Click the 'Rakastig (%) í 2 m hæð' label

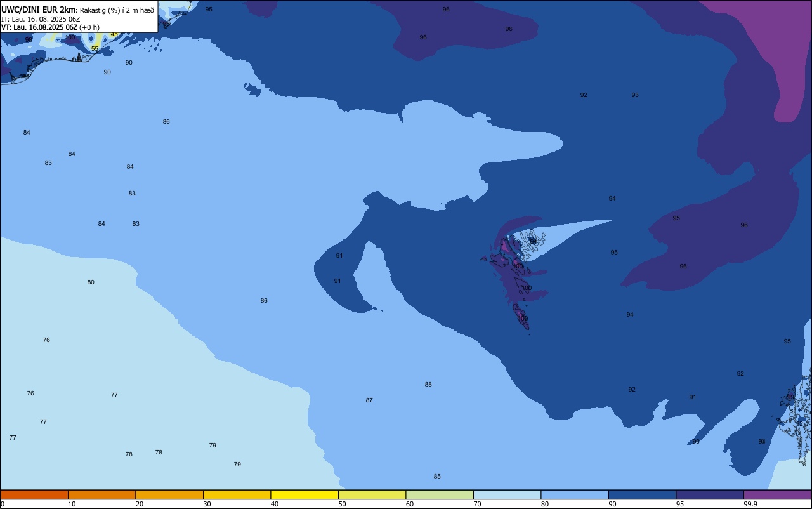(x=117, y=10)
